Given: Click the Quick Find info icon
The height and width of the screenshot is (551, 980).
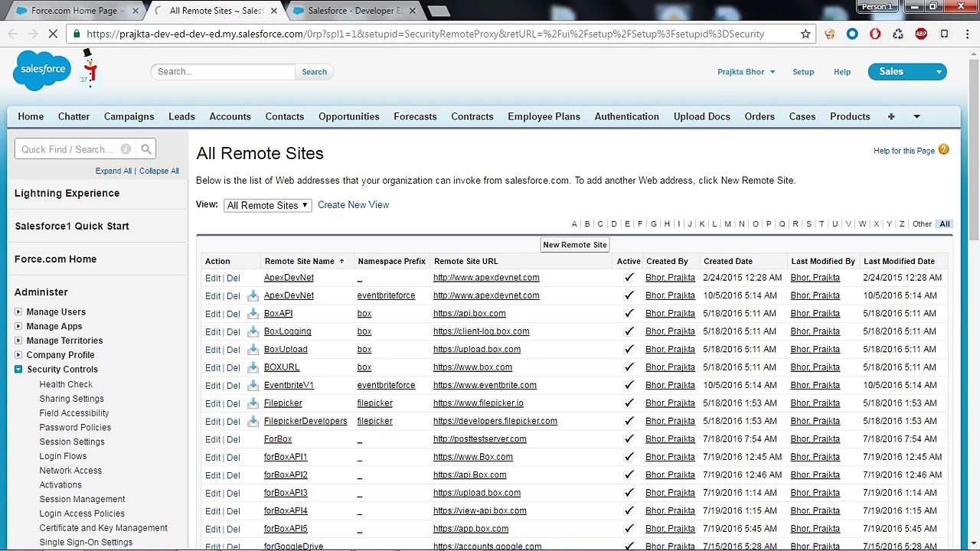Looking at the screenshot, I should point(126,149).
